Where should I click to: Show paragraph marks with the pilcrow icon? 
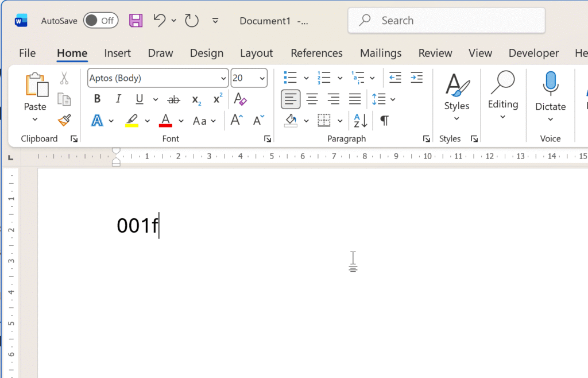pos(384,121)
